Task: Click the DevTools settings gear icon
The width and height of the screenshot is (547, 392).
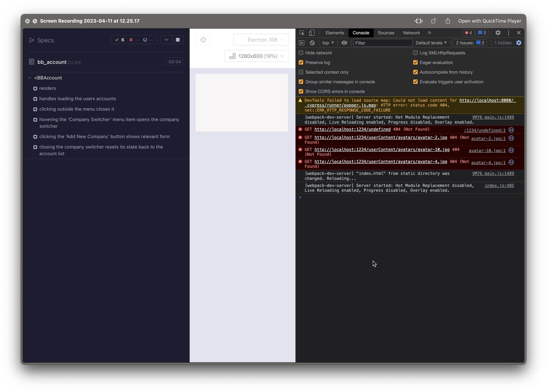Action: point(498,33)
